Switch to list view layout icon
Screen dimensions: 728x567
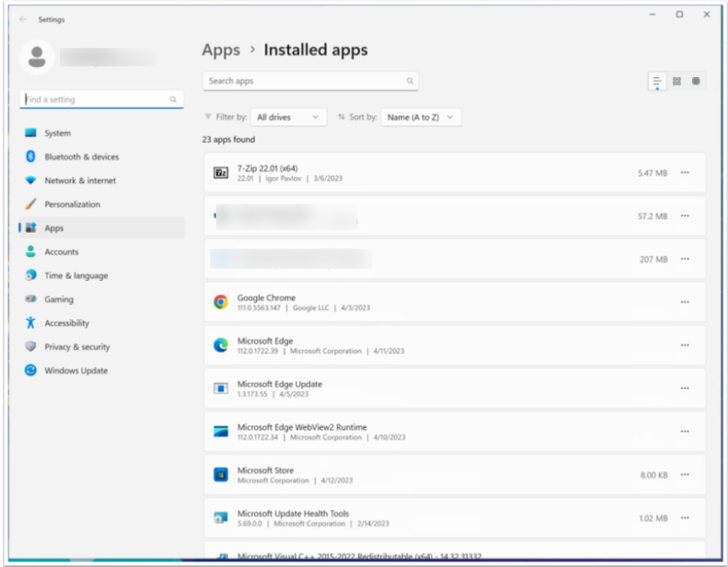(657, 81)
